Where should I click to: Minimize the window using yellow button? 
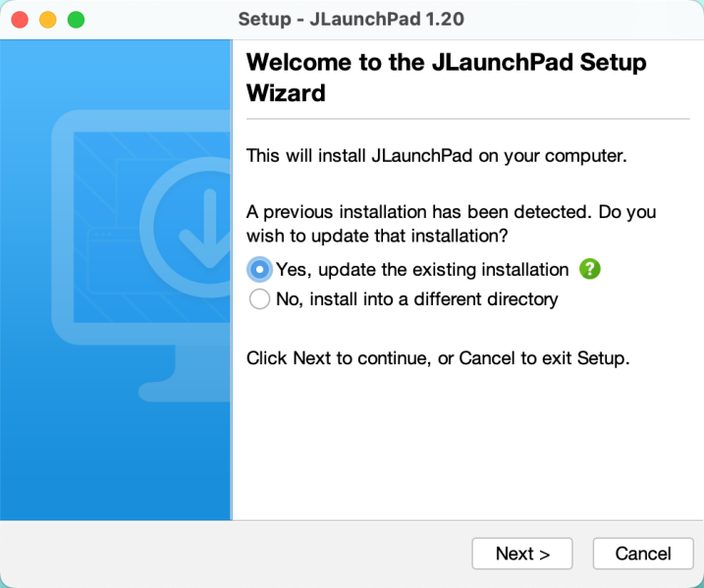[x=47, y=20]
